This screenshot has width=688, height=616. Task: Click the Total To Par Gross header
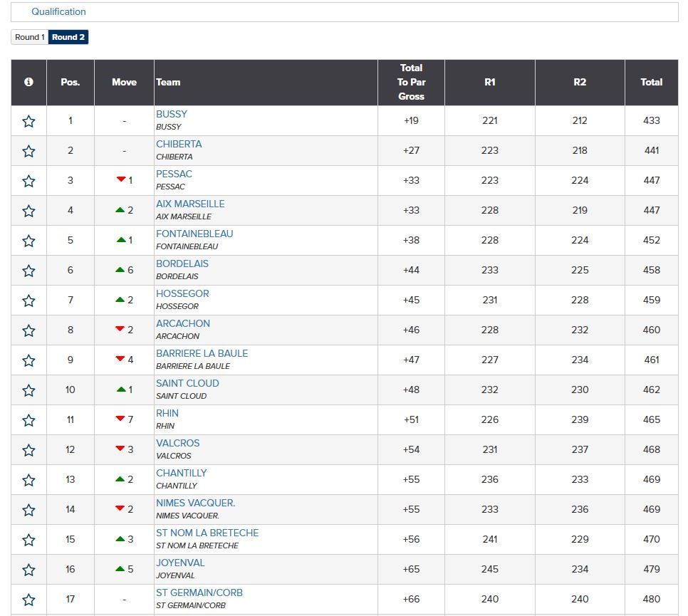411,83
